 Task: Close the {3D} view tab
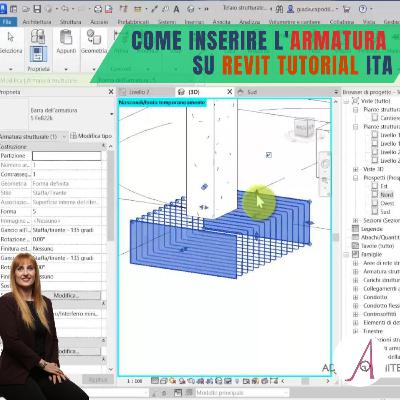pyautogui.click(x=229, y=92)
